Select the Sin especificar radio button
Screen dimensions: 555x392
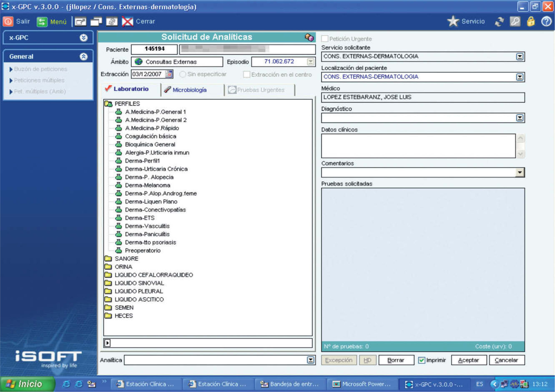tap(183, 74)
